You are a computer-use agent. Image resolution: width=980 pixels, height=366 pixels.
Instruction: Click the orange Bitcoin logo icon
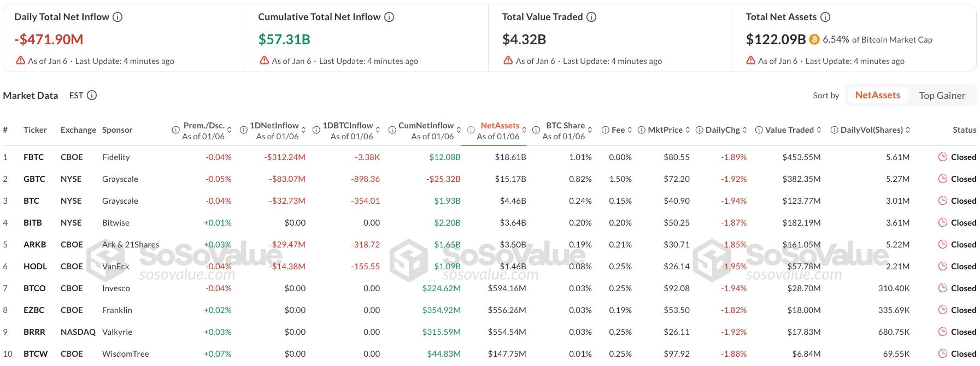[814, 39]
